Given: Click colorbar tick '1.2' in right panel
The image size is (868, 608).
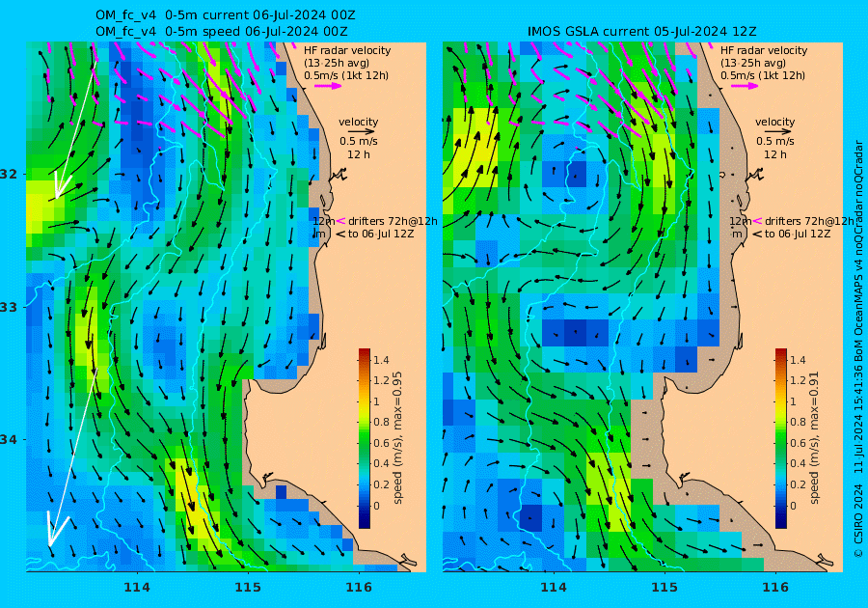Looking at the screenshot, I should tap(798, 380).
